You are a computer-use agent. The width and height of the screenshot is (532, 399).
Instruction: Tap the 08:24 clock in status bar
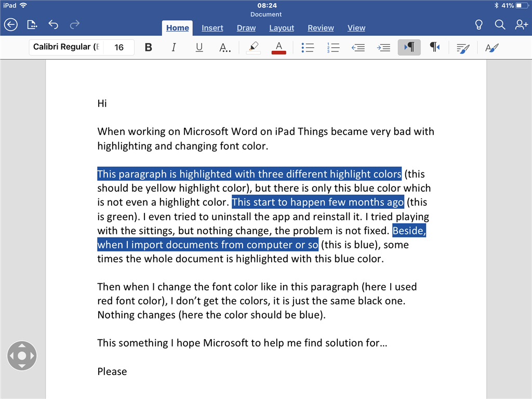tap(267, 5)
